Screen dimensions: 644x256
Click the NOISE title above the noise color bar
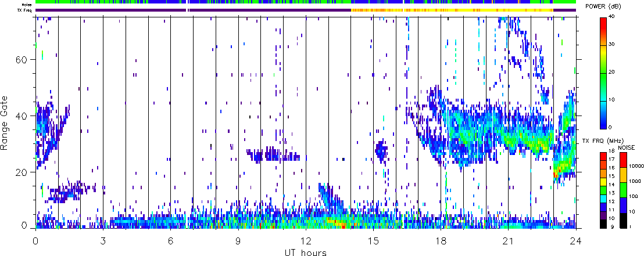tap(627, 147)
